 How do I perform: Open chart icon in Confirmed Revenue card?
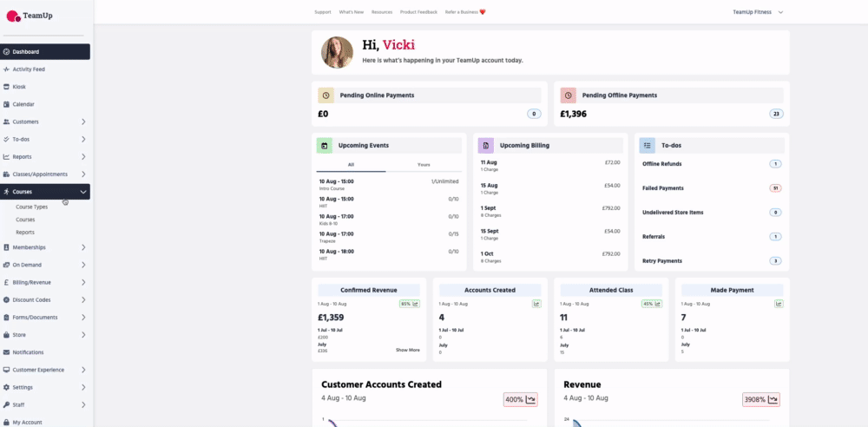[415, 304]
